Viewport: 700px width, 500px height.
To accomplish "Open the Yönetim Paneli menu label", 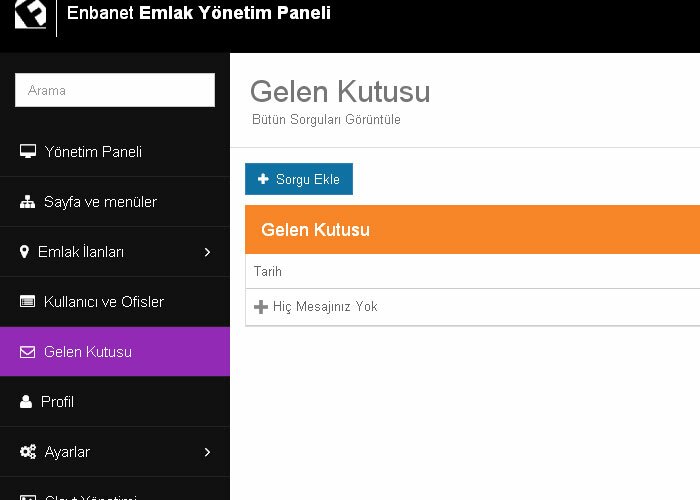I will coord(93,152).
